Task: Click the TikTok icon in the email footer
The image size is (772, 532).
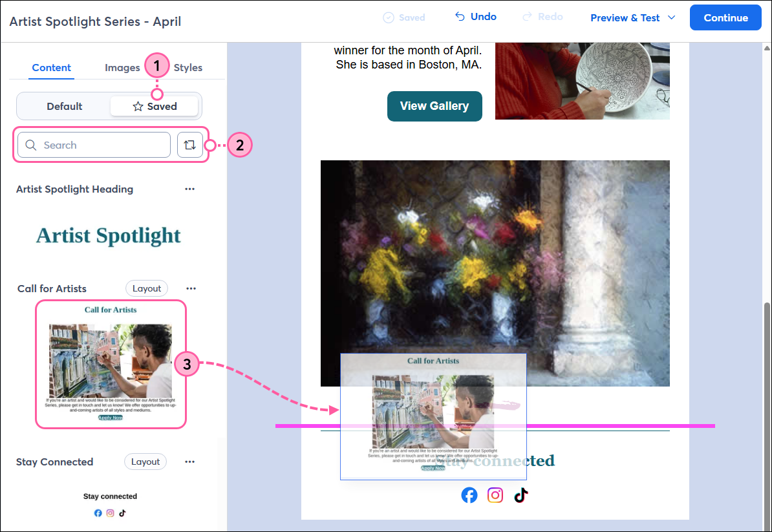Action: (521, 495)
